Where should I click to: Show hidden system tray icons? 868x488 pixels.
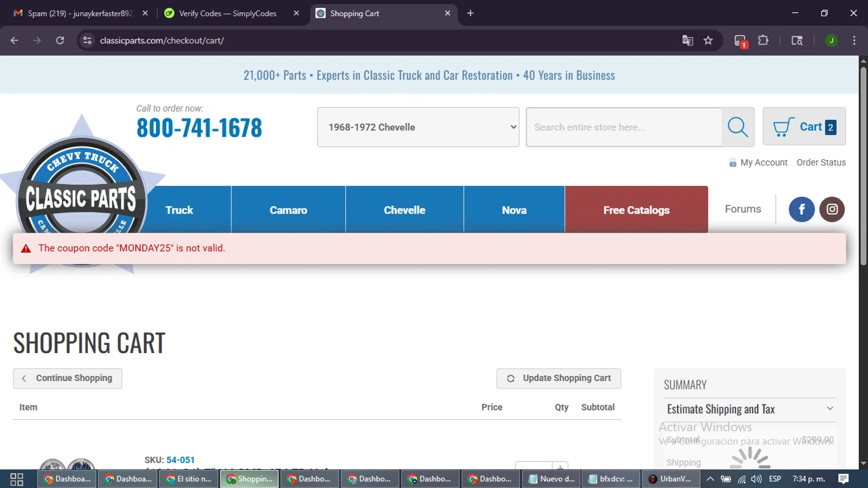pyautogui.click(x=710, y=479)
